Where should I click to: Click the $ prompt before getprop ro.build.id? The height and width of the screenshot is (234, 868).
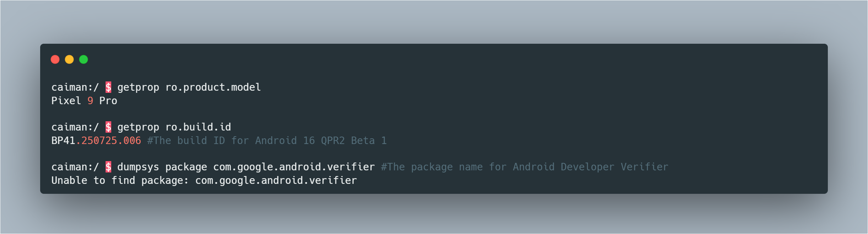click(108, 127)
